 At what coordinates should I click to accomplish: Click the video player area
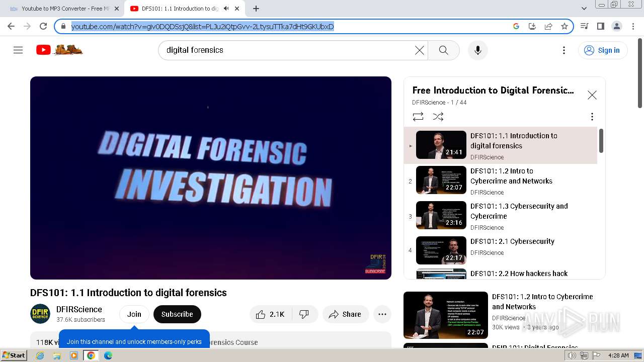[211, 178]
